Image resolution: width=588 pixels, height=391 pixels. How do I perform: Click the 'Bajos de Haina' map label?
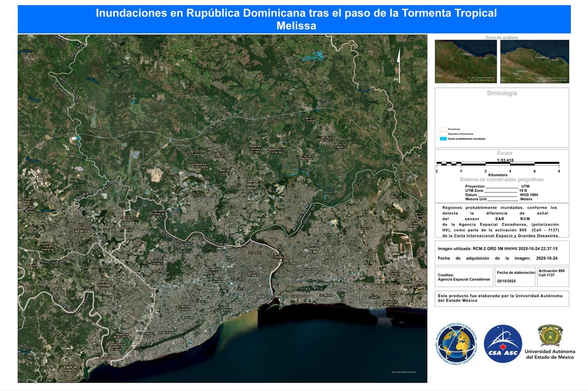[70, 368]
